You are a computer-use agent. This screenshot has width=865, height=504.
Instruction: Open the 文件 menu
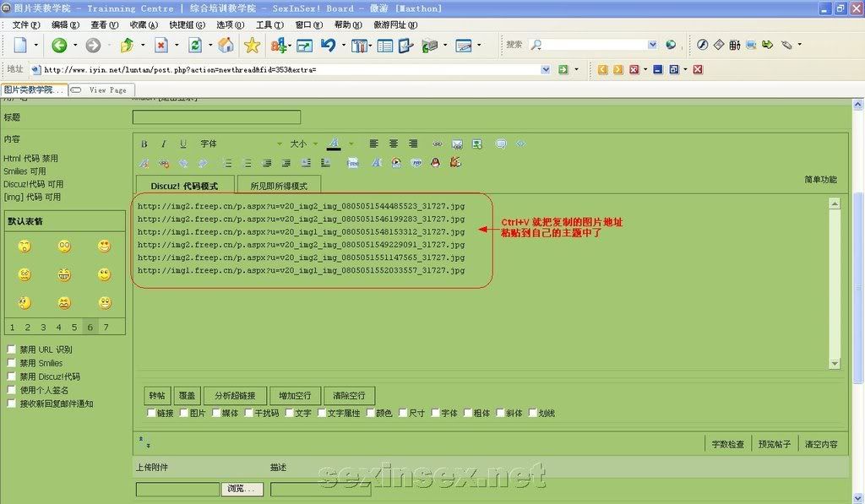tap(26, 24)
